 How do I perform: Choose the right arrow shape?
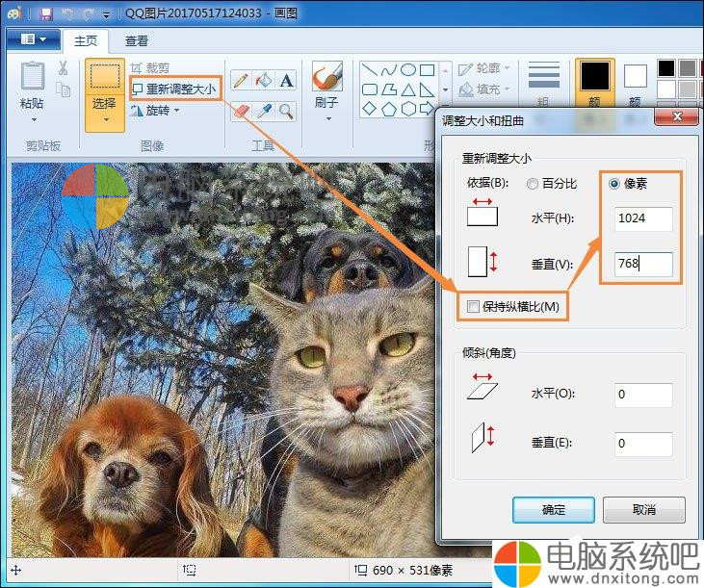(x=427, y=109)
